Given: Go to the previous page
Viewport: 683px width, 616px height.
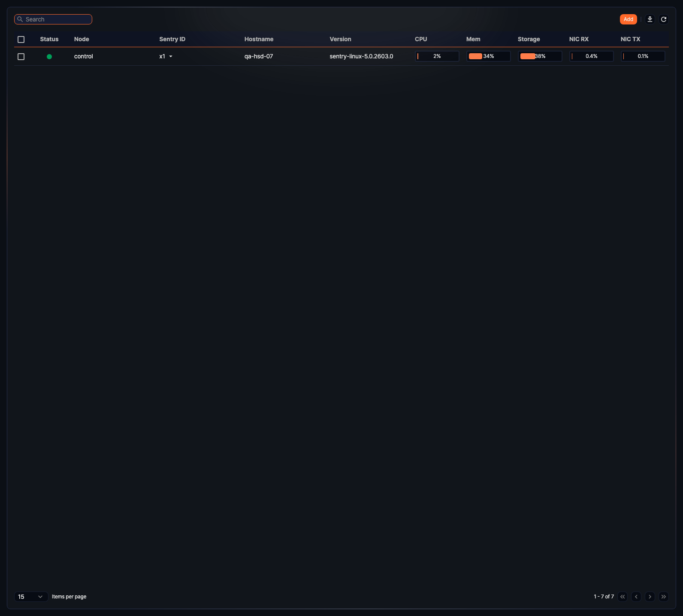Looking at the screenshot, I should [636, 597].
